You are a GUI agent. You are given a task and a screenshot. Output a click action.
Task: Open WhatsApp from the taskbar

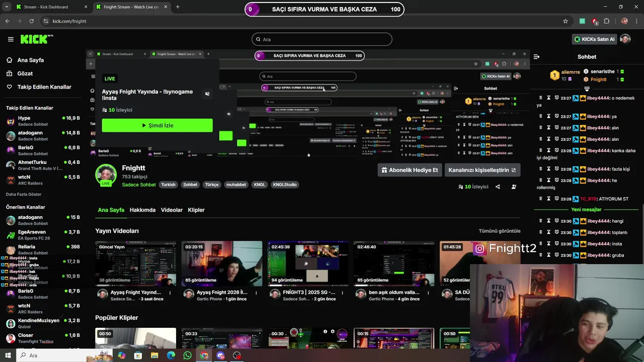click(188, 355)
